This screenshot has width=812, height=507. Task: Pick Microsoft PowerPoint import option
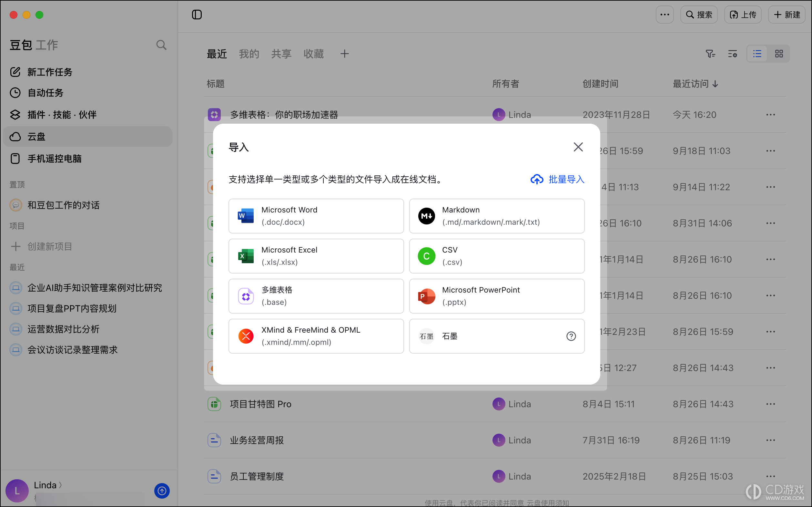point(497,296)
